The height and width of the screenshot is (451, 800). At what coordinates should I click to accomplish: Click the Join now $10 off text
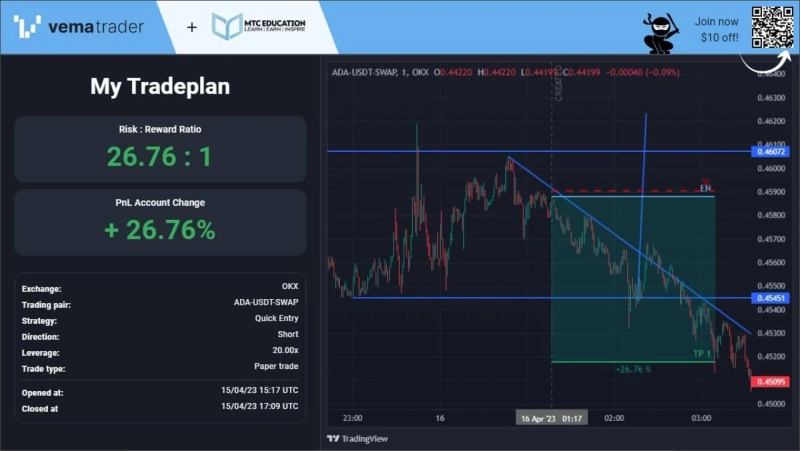[x=716, y=29]
